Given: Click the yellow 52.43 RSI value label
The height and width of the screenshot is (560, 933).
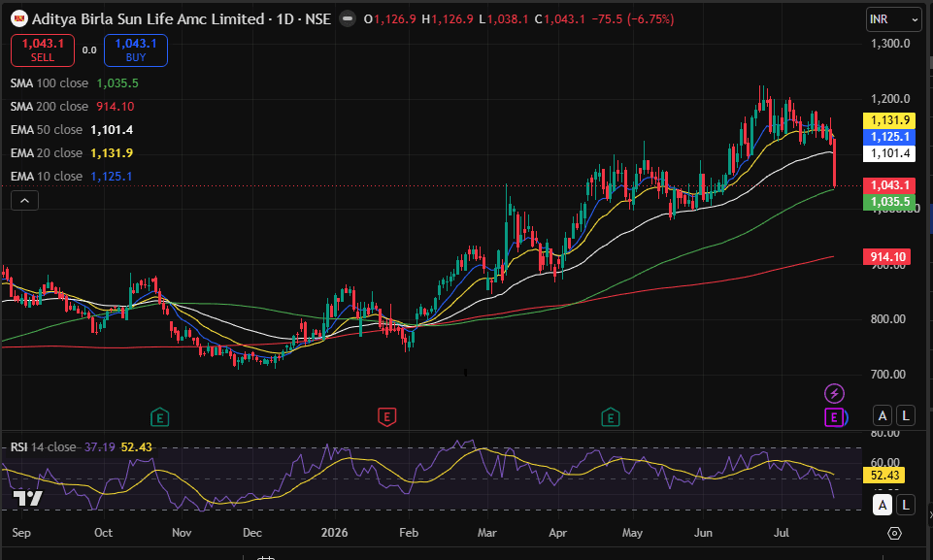Looking at the screenshot, I should click(x=884, y=476).
